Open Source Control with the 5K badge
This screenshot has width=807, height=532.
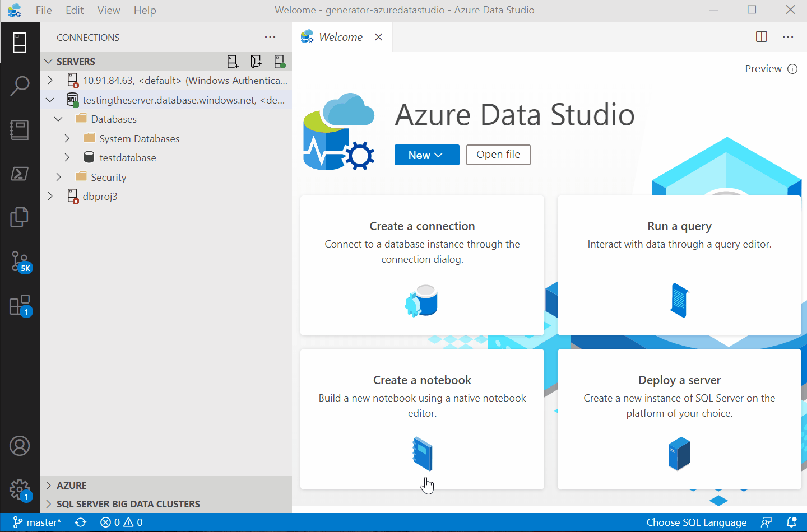coord(20,261)
